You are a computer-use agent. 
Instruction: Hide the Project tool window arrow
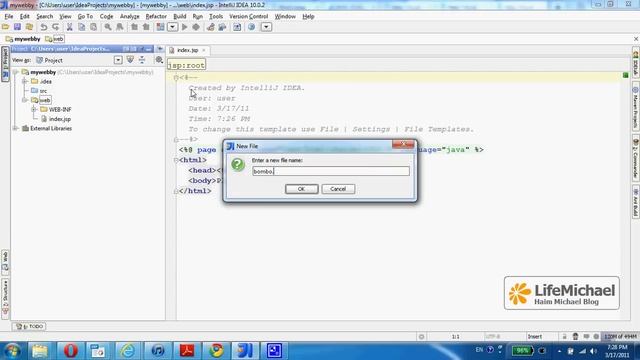160,49
